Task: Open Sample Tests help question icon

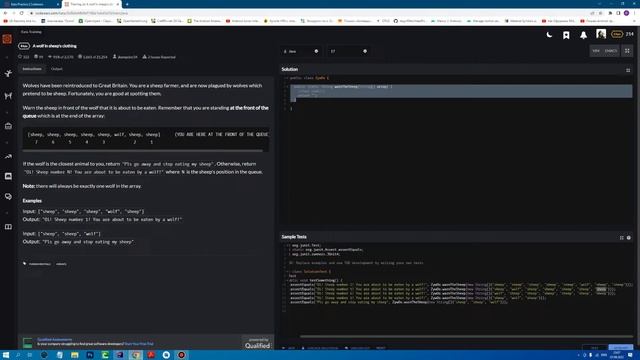Action: point(629,238)
